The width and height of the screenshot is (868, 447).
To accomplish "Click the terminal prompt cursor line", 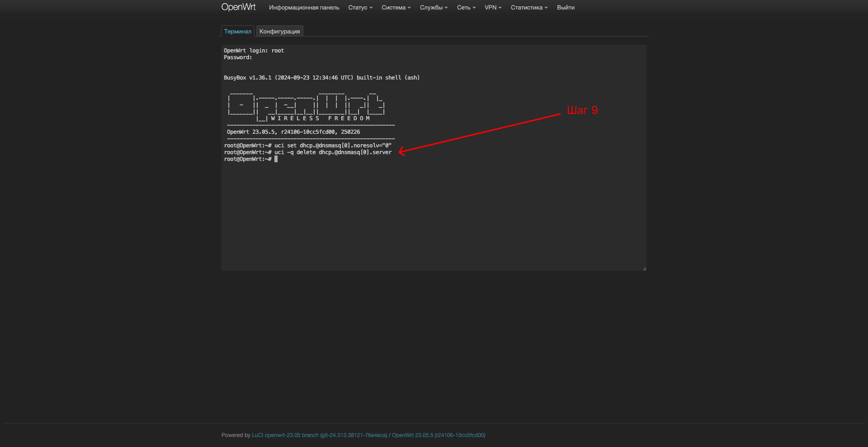I will coord(251,159).
